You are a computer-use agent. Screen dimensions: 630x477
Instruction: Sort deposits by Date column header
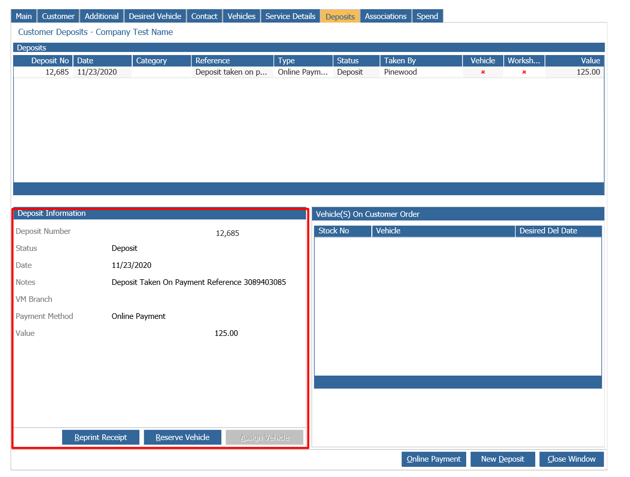point(102,61)
